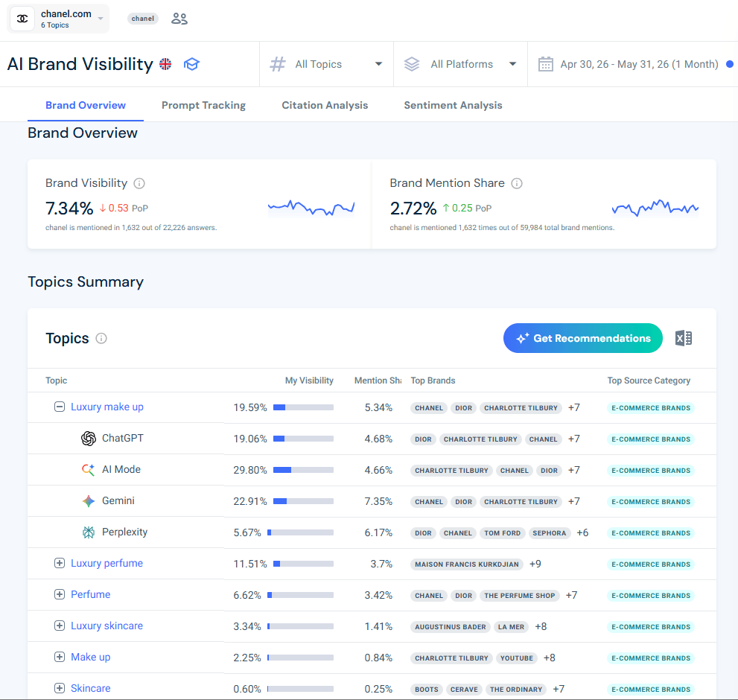The height and width of the screenshot is (700, 738).
Task: Click the Get Recommendations button
Action: (582, 338)
